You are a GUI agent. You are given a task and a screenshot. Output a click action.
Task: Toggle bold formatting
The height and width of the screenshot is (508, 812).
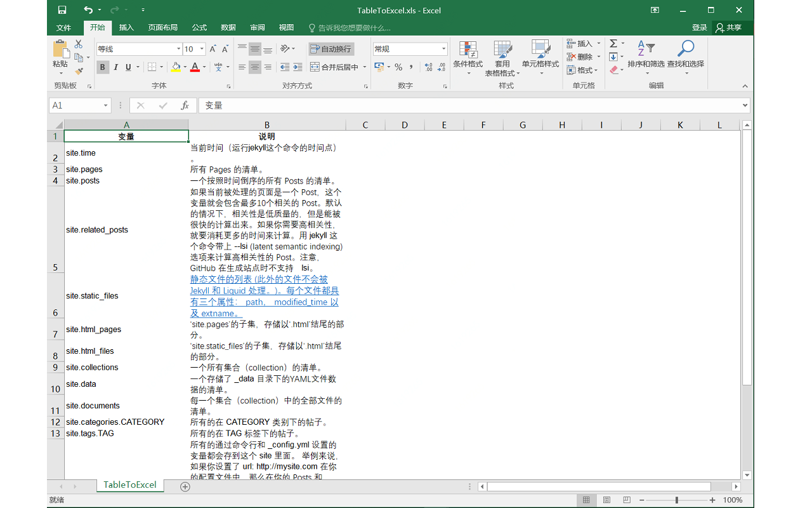coord(102,66)
